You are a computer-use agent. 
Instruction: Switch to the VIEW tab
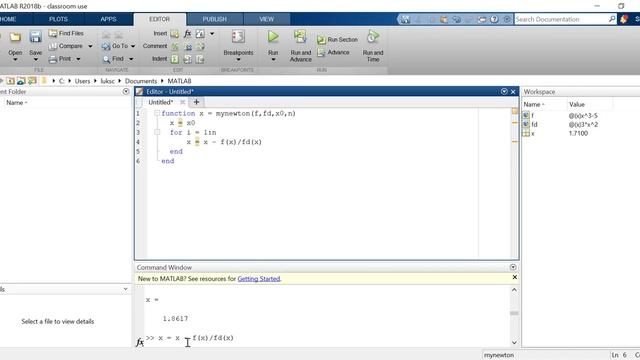point(267,19)
